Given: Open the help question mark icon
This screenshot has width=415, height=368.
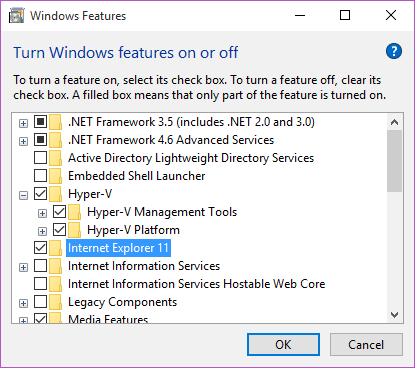Looking at the screenshot, I should (x=394, y=51).
